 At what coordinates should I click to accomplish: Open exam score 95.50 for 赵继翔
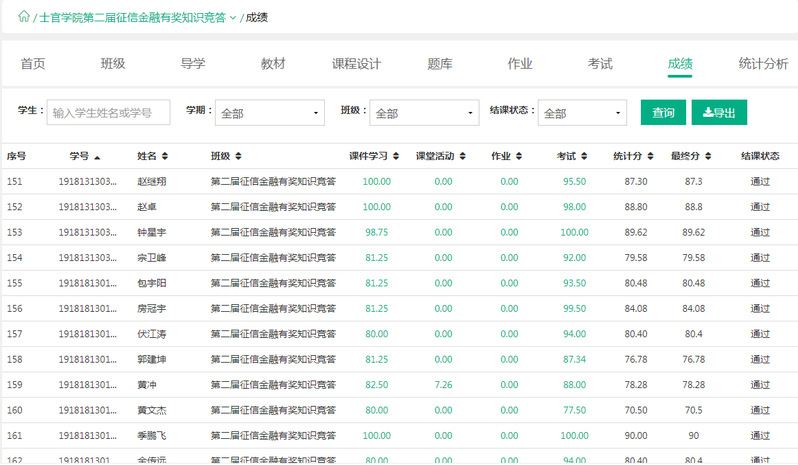point(574,182)
